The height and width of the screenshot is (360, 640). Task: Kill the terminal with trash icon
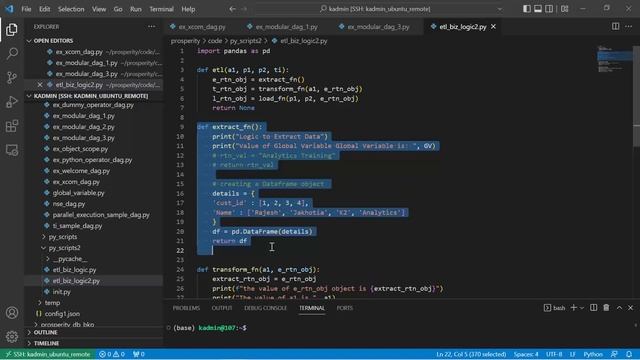(x=606, y=308)
